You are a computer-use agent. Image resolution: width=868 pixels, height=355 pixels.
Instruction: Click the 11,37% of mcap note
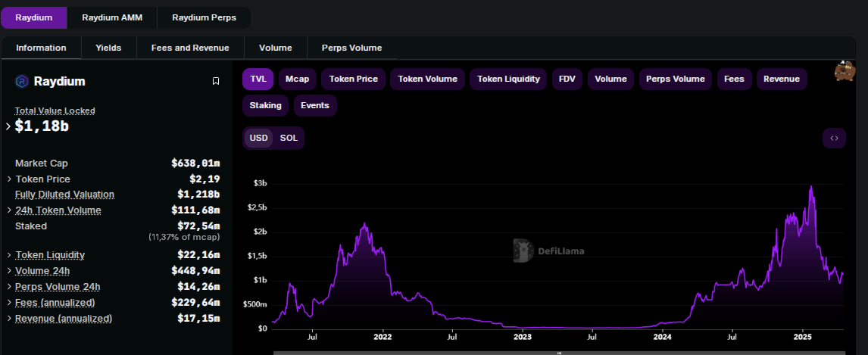184,237
